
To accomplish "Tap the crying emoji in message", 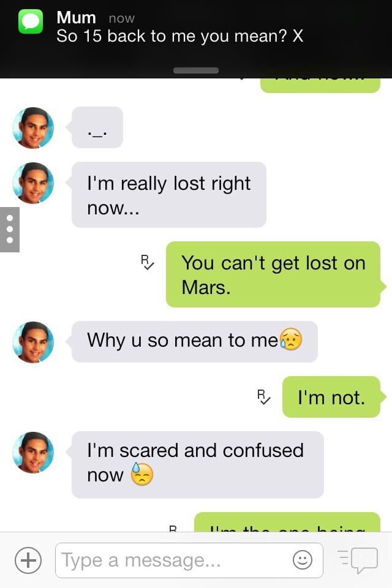I will [291, 339].
